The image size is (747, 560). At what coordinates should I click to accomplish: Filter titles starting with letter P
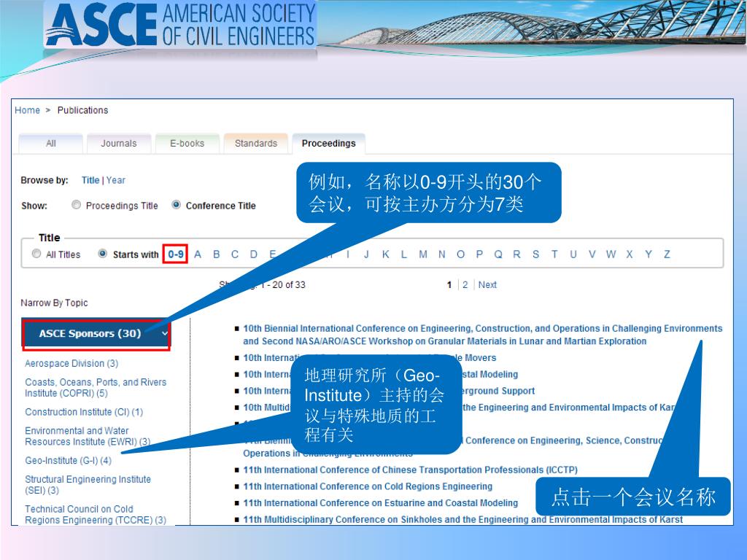pyautogui.click(x=479, y=254)
